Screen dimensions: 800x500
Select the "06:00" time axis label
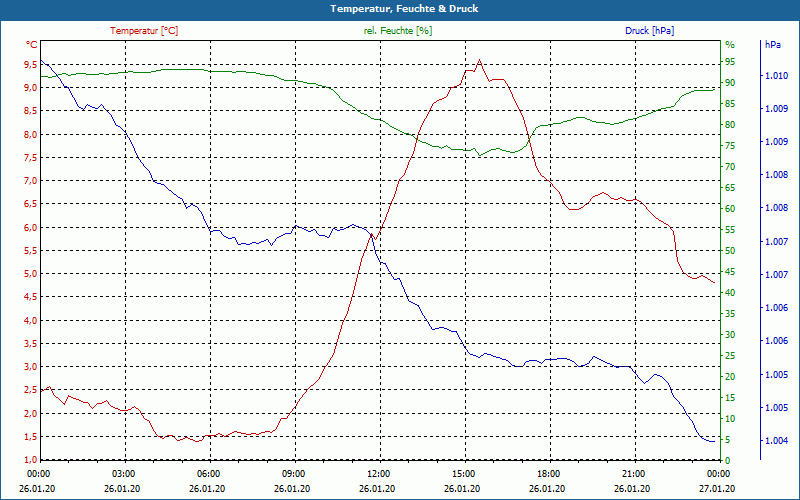point(207,474)
